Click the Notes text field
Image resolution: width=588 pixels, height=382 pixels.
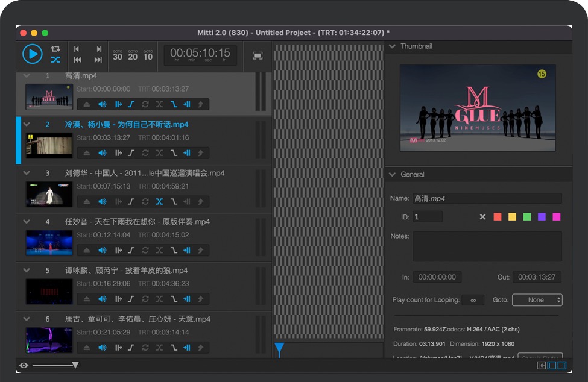coord(487,246)
